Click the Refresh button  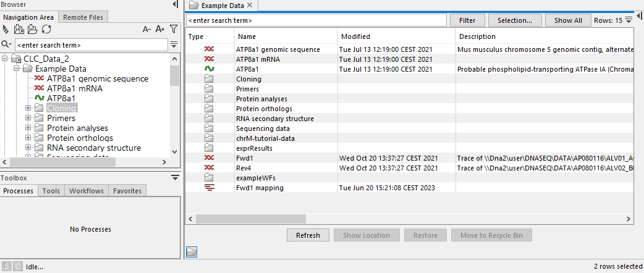308,235
